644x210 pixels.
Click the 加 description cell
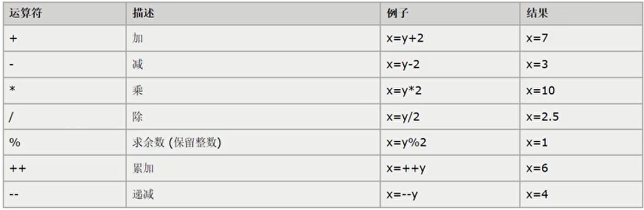coord(253,38)
